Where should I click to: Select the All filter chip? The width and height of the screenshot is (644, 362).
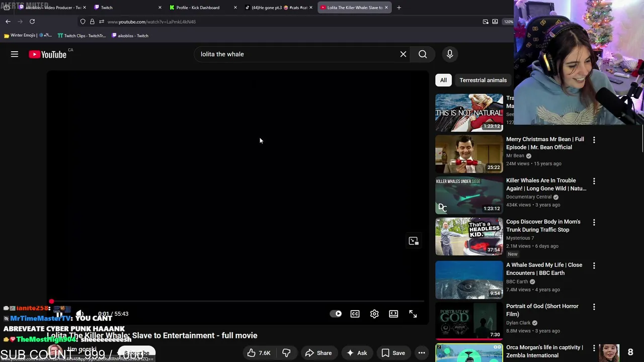(443, 80)
